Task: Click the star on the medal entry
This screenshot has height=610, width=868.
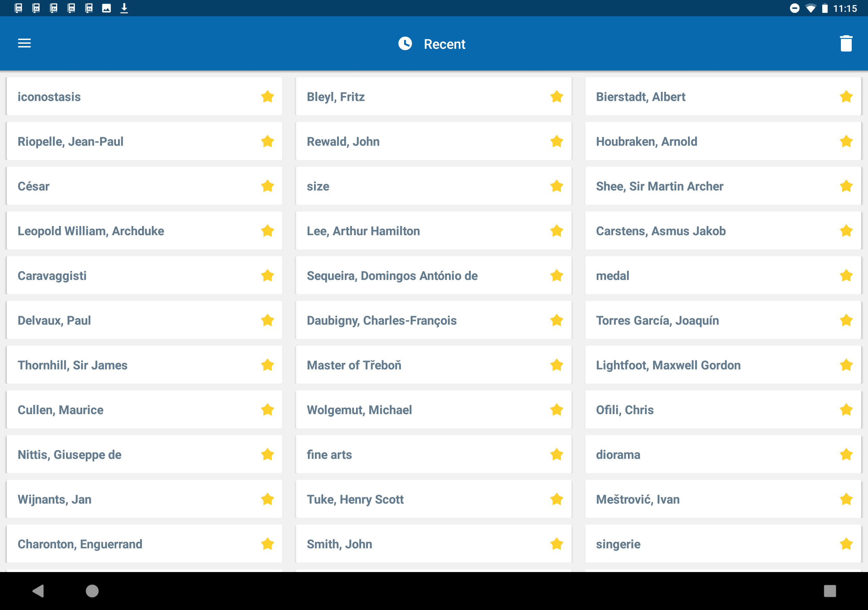Action: 846,276
